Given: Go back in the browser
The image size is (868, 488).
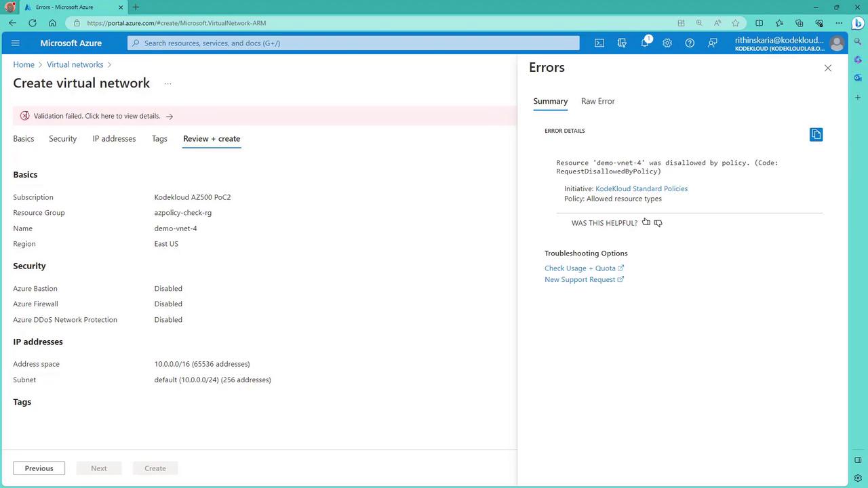Looking at the screenshot, I should point(12,23).
